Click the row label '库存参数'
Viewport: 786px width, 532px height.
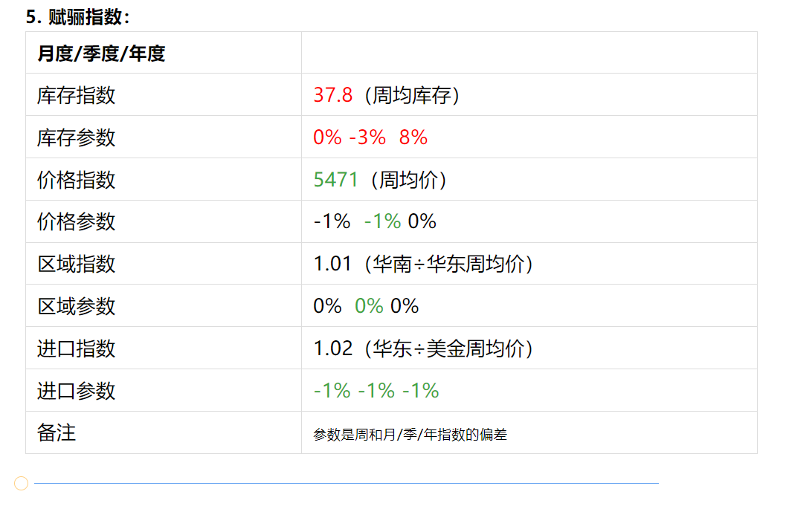[76, 137]
